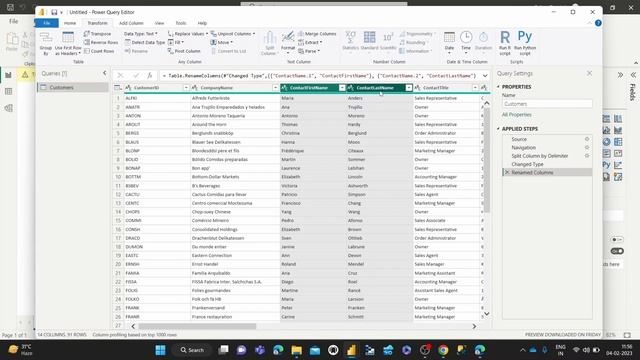Select the Transform ribbon tab
The width and height of the screenshot is (640, 360).
coord(97,23)
